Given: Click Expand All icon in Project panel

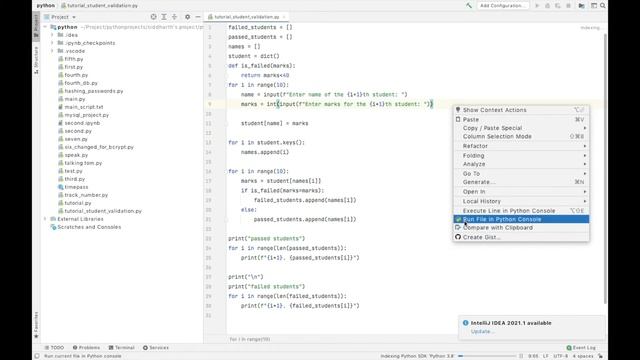Looking at the screenshot, I should click(164, 17).
